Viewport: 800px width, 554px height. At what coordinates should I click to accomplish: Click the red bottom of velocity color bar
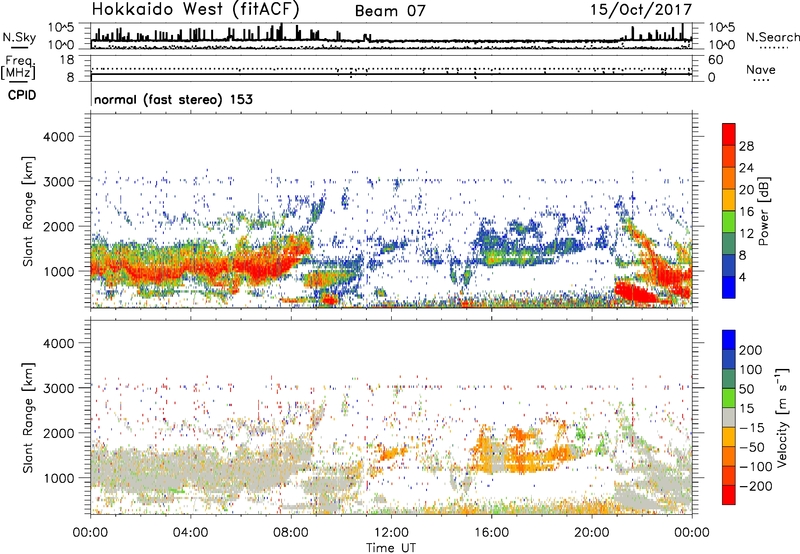(729, 495)
